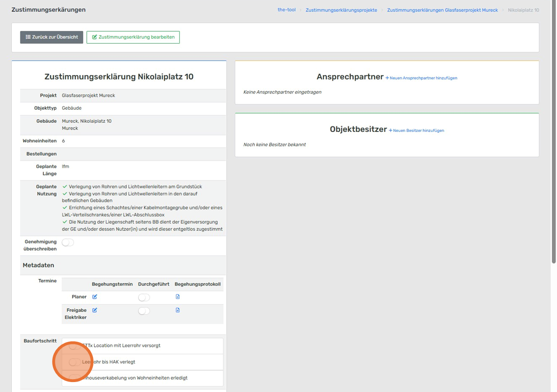Click Zurück zur Übersicht button
This screenshot has width=557, height=392.
(52, 37)
